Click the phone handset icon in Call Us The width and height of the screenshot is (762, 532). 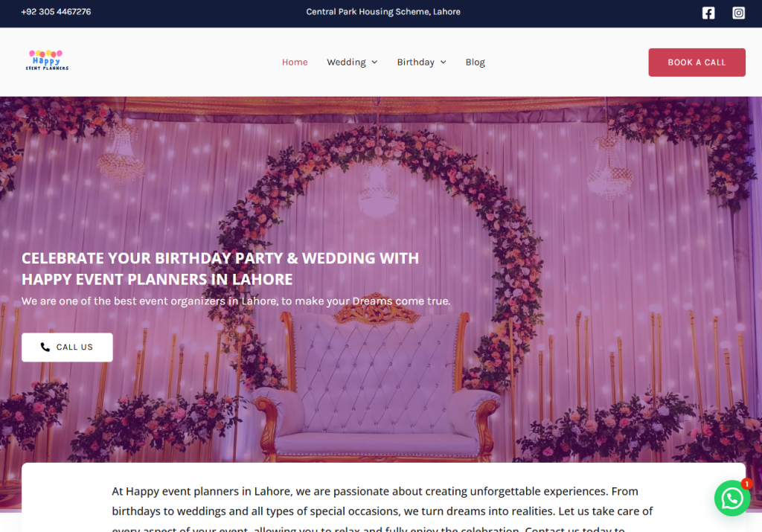point(45,347)
